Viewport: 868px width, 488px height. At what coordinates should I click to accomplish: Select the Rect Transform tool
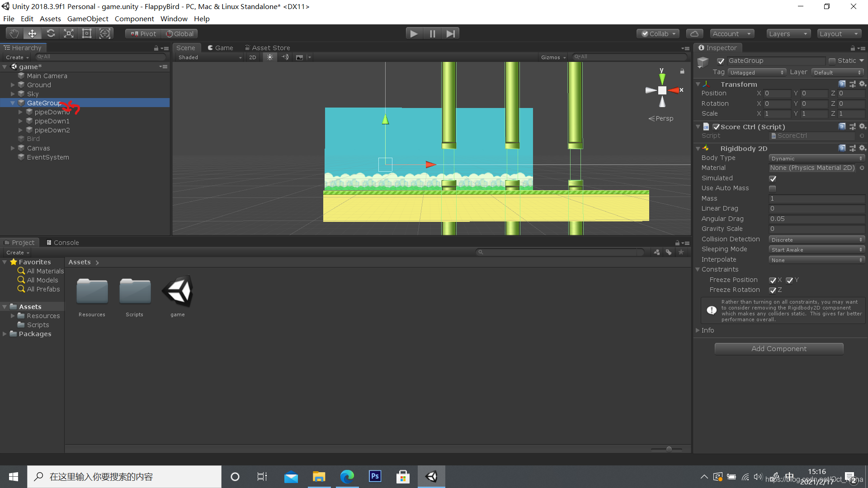[87, 33]
